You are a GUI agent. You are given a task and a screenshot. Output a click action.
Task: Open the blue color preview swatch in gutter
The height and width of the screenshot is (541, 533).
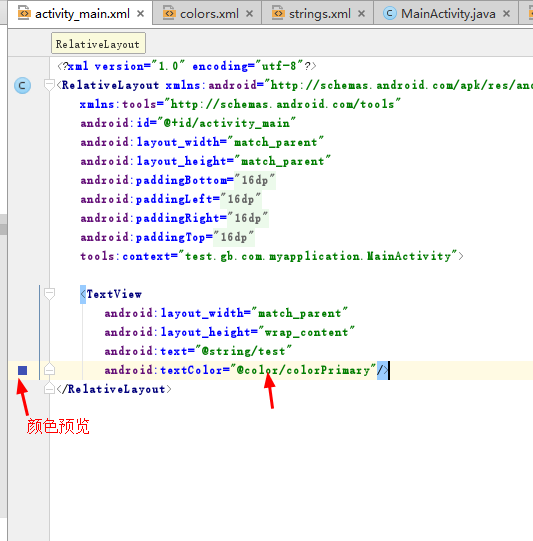22,370
